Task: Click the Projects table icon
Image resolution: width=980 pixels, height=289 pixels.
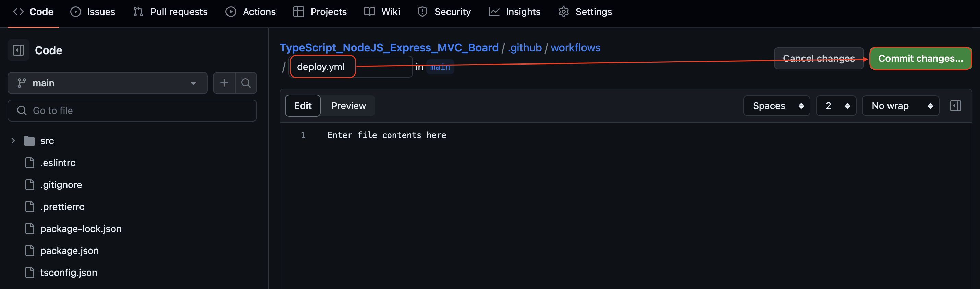Action: (x=299, y=12)
